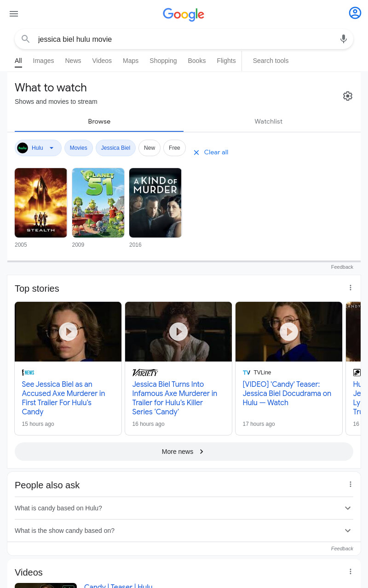Switch to Books search tab
The image size is (368, 588).
197,61
